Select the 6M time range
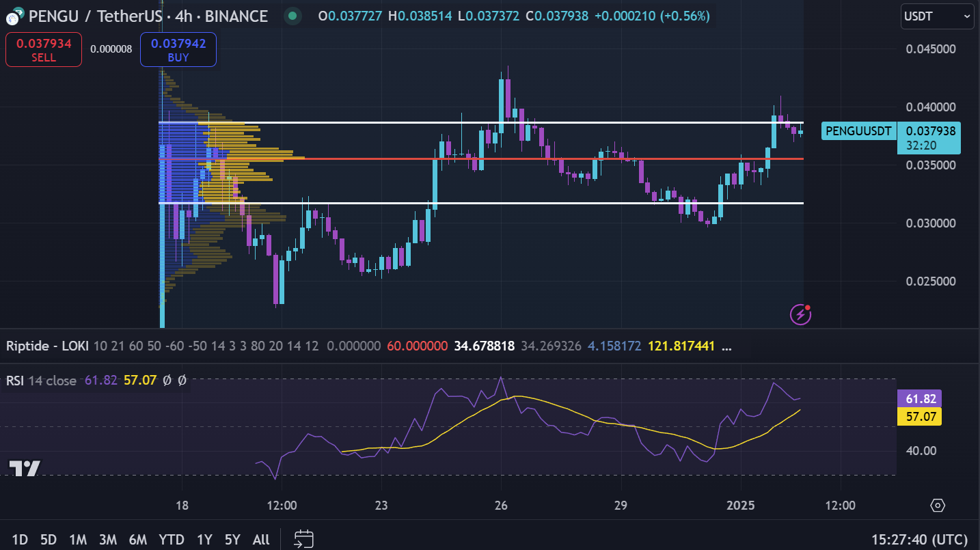This screenshot has height=550, width=980. [137, 540]
